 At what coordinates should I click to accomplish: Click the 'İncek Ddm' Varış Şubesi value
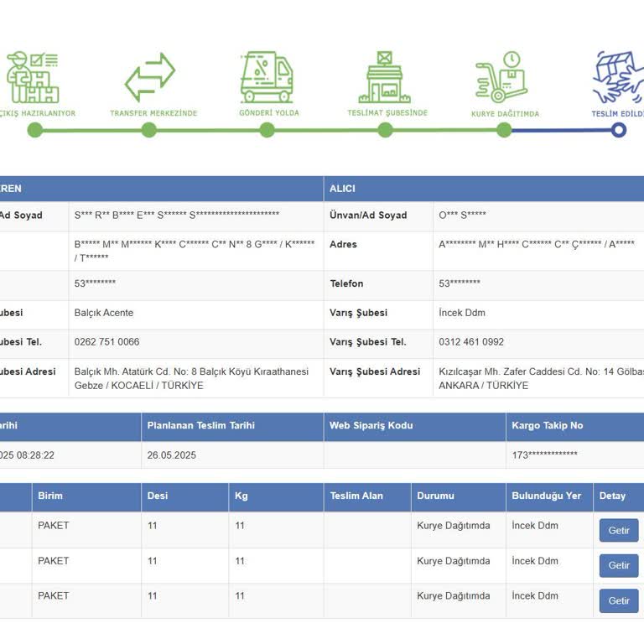point(462,313)
